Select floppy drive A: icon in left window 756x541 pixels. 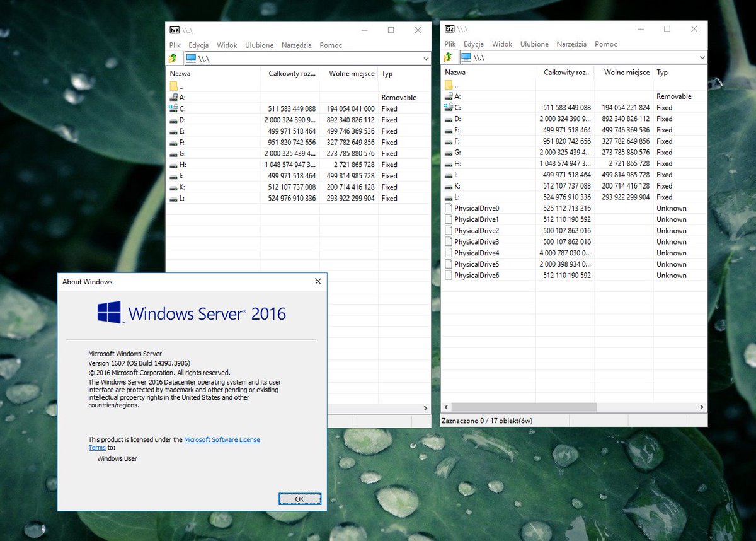pyautogui.click(x=174, y=98)
